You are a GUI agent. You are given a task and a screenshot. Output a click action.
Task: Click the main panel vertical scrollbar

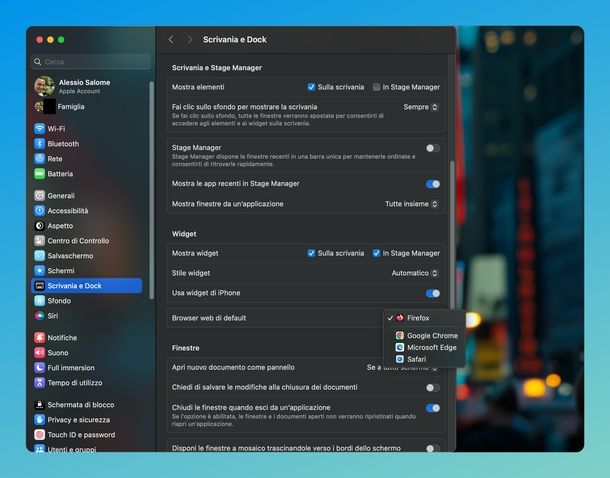coord(452,234)
